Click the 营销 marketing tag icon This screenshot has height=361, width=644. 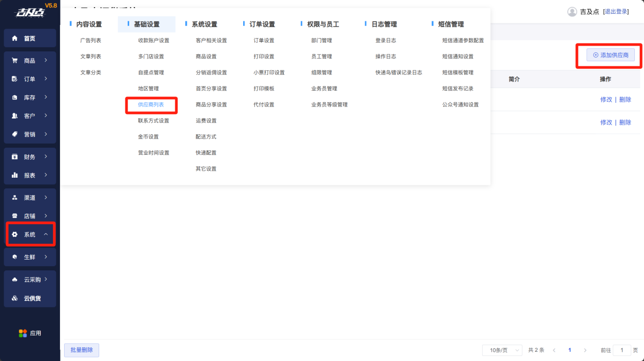pos(14,134)
